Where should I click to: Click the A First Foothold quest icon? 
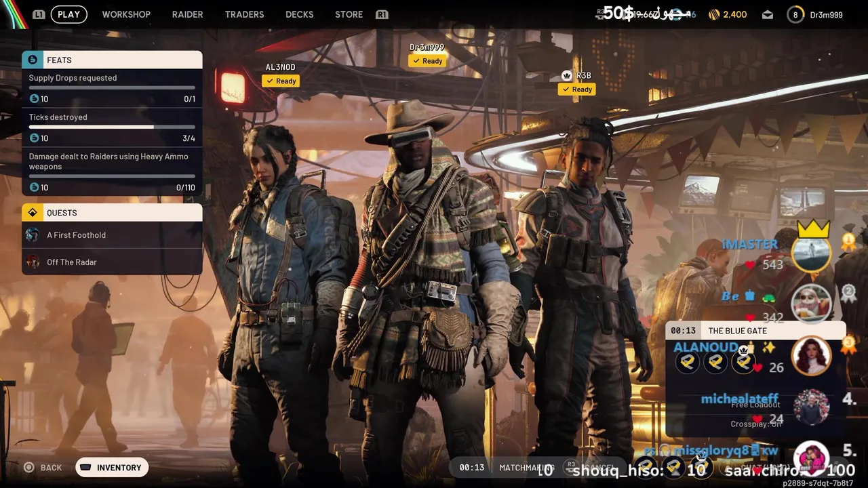coord(33,235)
